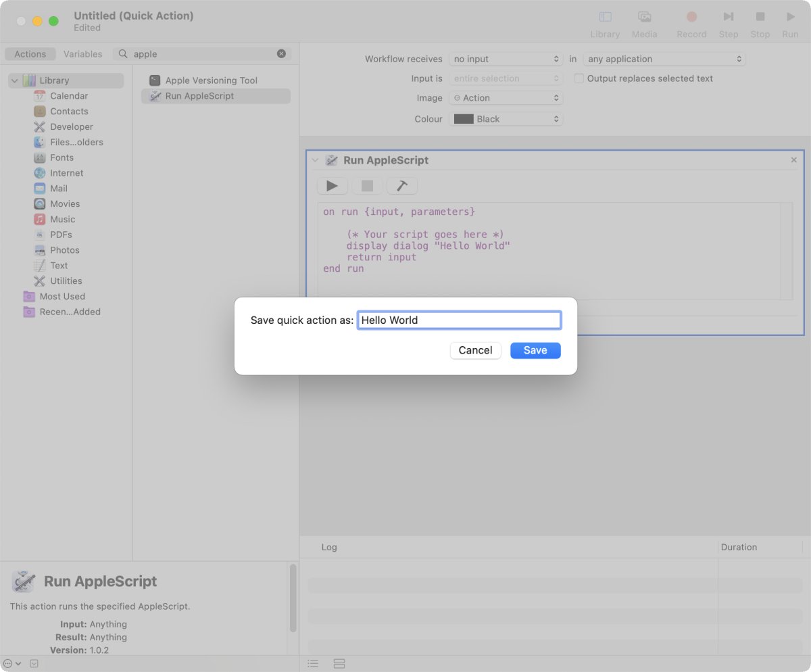Remove the Run AppleScript action
This screenshot has height=672, width=811.
(794, 160)
